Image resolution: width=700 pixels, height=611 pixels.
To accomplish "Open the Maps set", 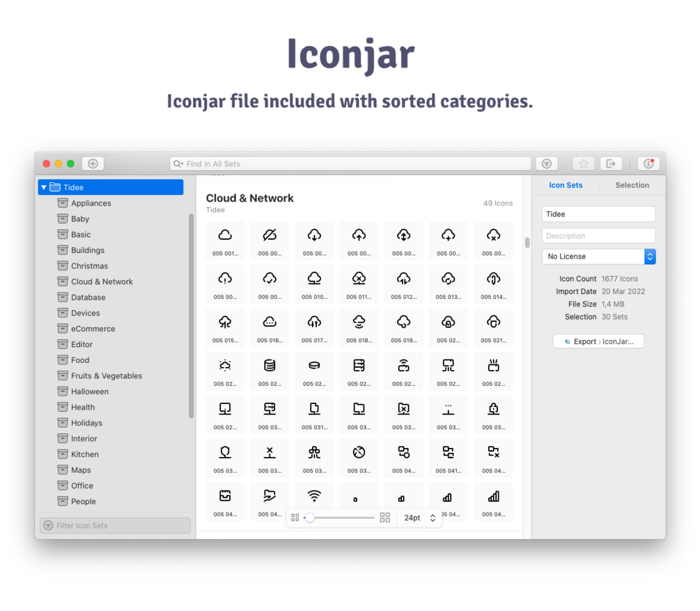I will click(x=81, y=470).
